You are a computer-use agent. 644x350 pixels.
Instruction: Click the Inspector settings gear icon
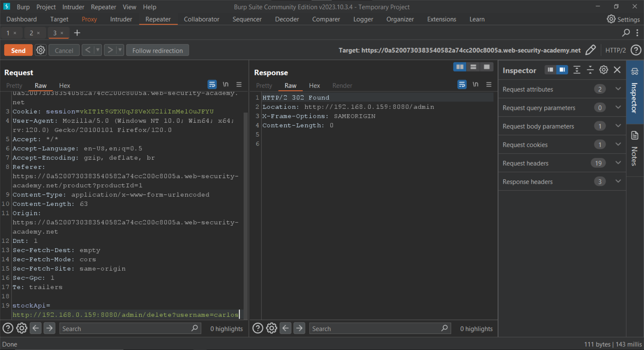click(603, 70)
